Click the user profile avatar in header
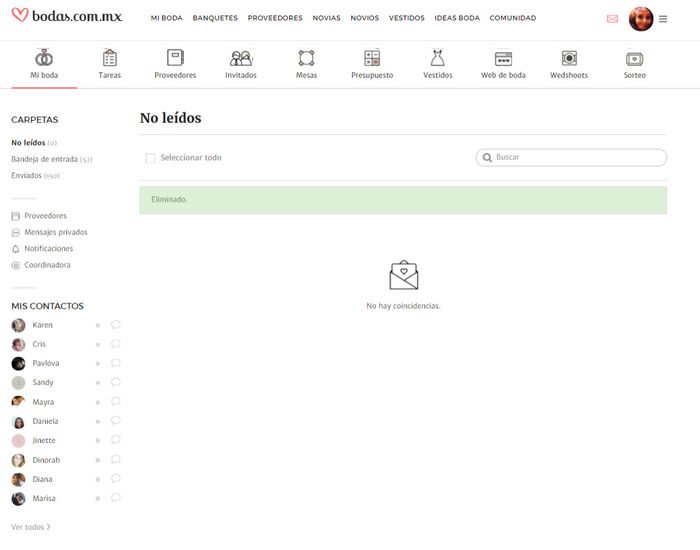Screen dimensions: 700x550 (x=640, y=19)
